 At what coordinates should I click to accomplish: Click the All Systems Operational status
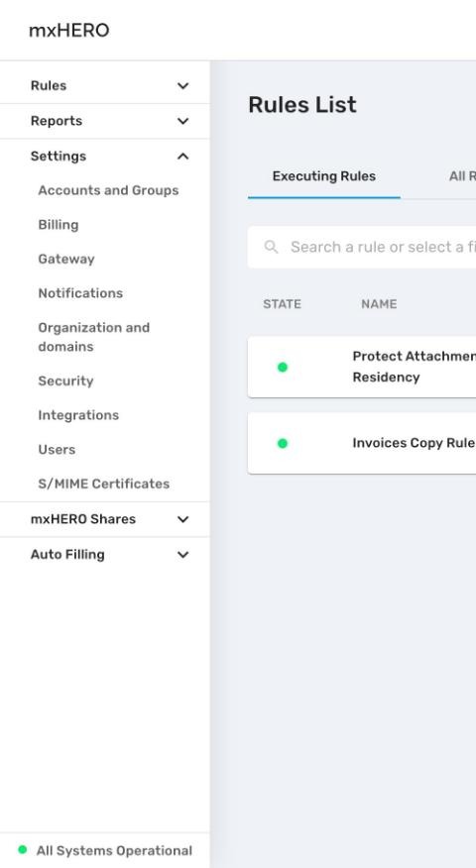114,851
